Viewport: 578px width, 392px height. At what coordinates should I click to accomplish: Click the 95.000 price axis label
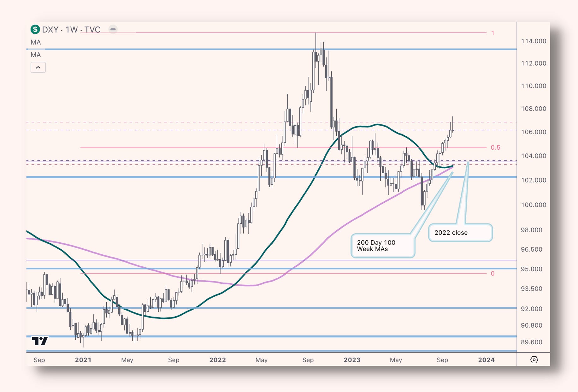click(532, 269)
